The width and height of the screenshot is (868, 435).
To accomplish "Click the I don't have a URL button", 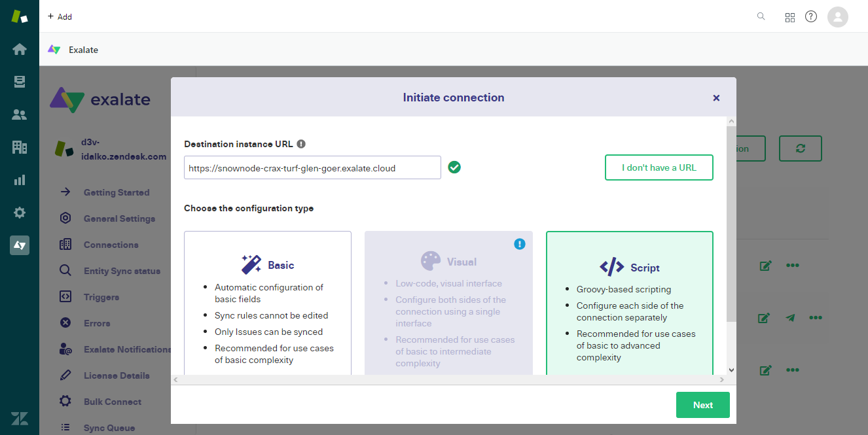I will click(659, 167).
